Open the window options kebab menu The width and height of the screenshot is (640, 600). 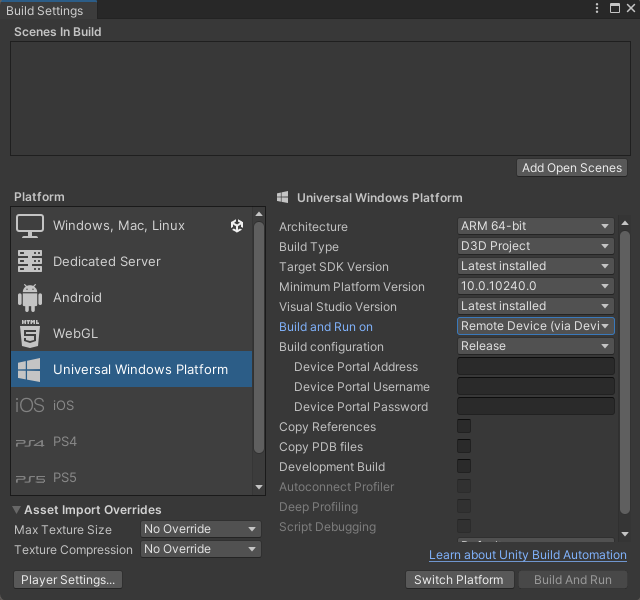[x=597, y=8]
